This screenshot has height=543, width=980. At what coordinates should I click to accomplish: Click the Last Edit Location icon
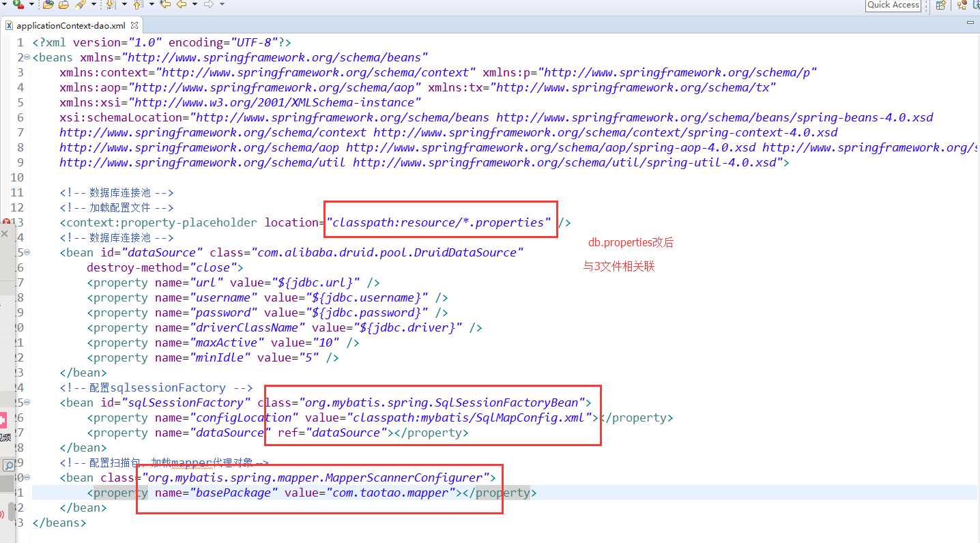165,4
